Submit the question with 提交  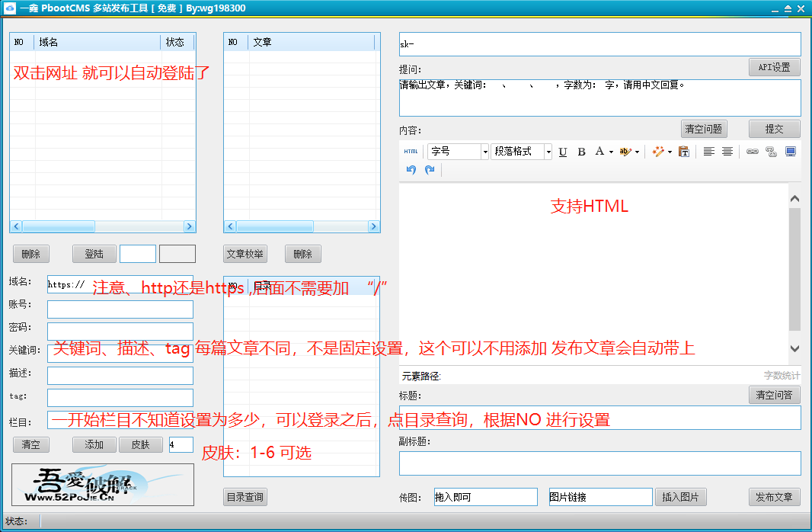[774, 129]
